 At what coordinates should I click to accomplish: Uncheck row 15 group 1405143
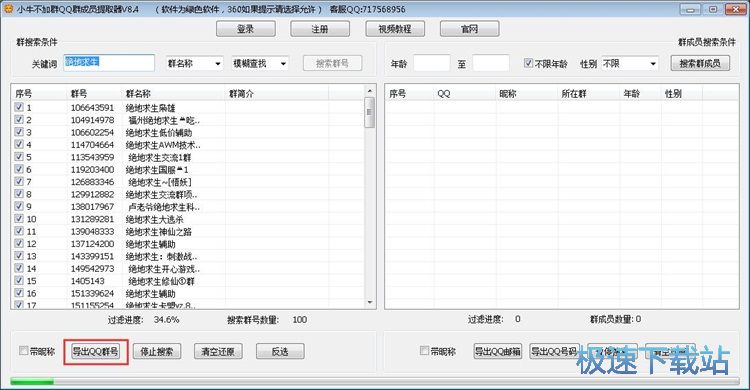coord(19,280)
